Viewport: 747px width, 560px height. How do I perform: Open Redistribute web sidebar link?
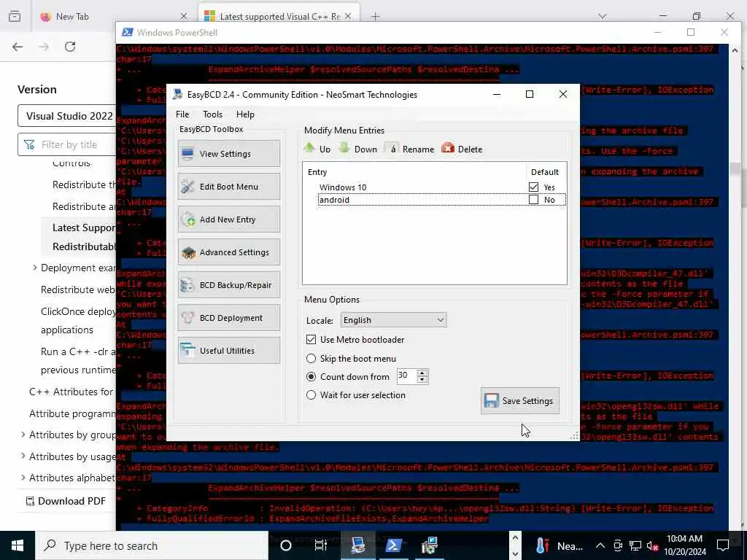[78, 289]
